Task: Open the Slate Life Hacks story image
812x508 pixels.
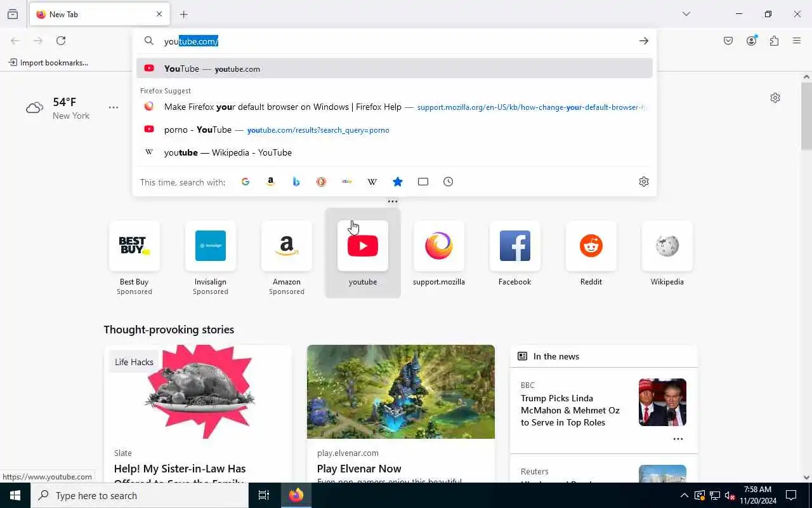Action: 198,392
